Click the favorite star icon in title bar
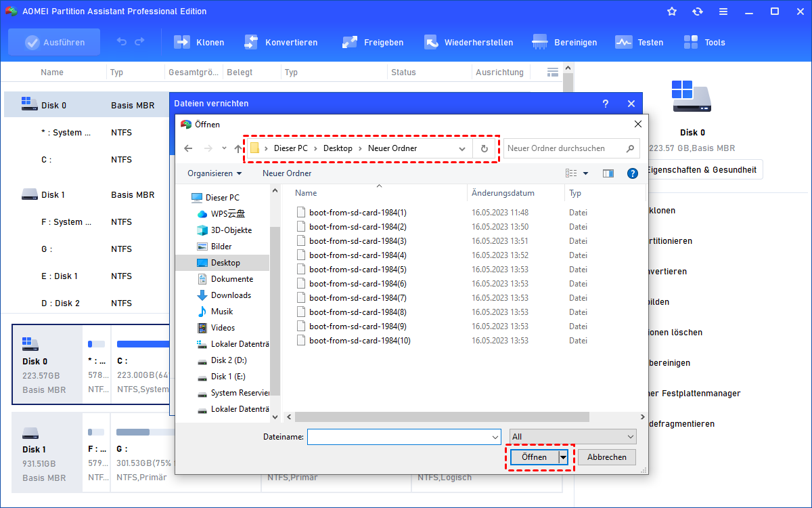 672,12
